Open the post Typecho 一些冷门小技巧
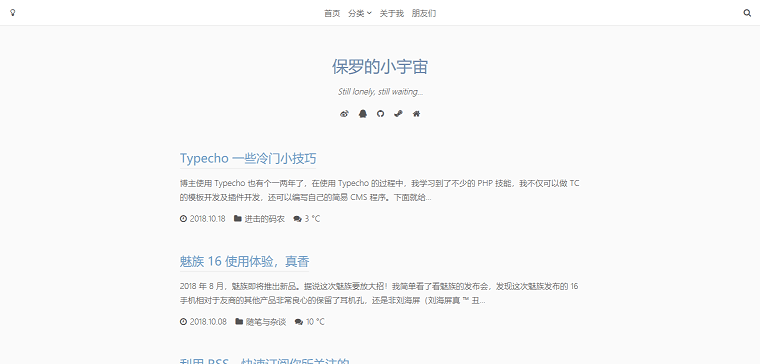The height and width of the screenshot is (364, 760). click(248, 158)
